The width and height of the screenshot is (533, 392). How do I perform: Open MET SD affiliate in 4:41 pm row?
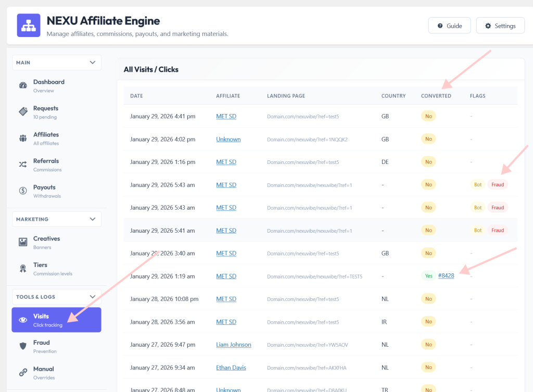point(226,116)
